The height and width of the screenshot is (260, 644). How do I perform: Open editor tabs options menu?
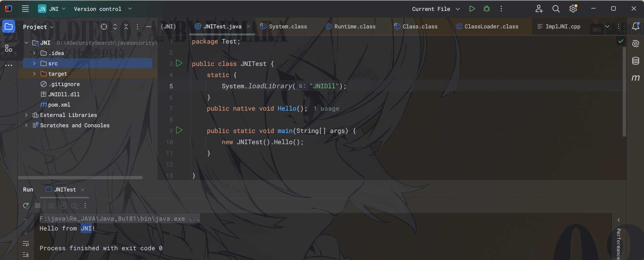(618, 26)
